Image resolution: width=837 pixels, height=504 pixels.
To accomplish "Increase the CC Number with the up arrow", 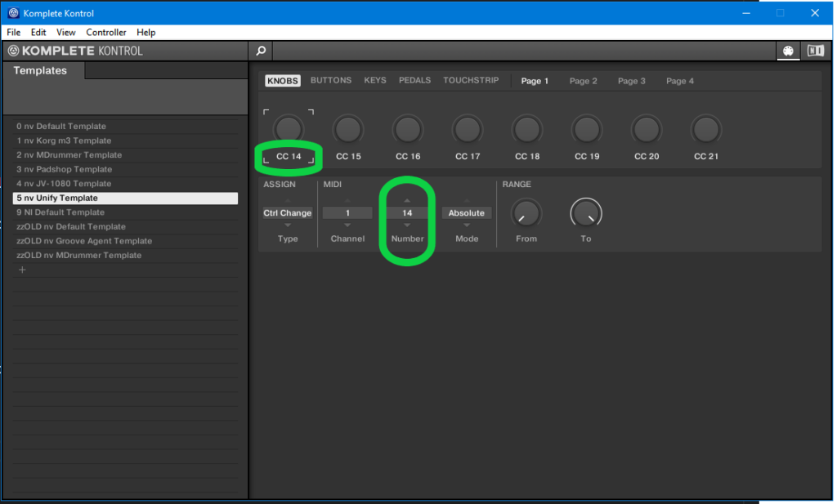I will [x=407, y=200].
